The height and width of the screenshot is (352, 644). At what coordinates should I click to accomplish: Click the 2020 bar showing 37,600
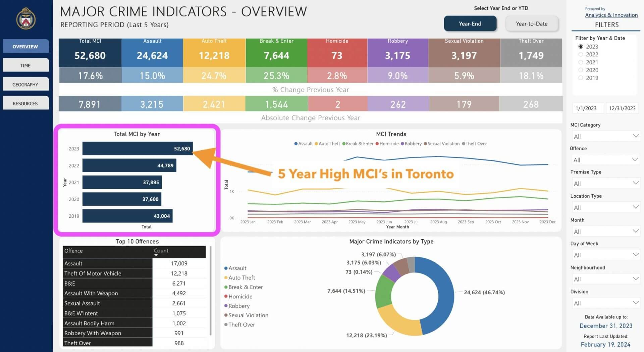pos(122,199)
